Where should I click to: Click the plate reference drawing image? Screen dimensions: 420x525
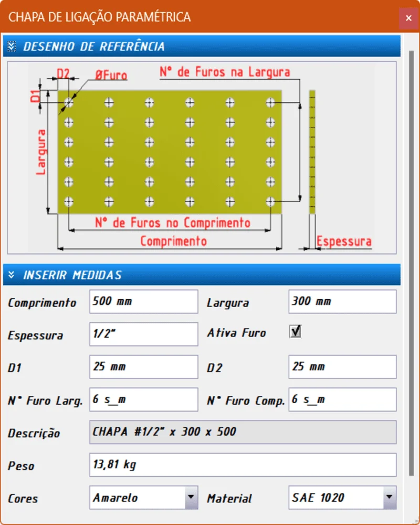[170, 152]
